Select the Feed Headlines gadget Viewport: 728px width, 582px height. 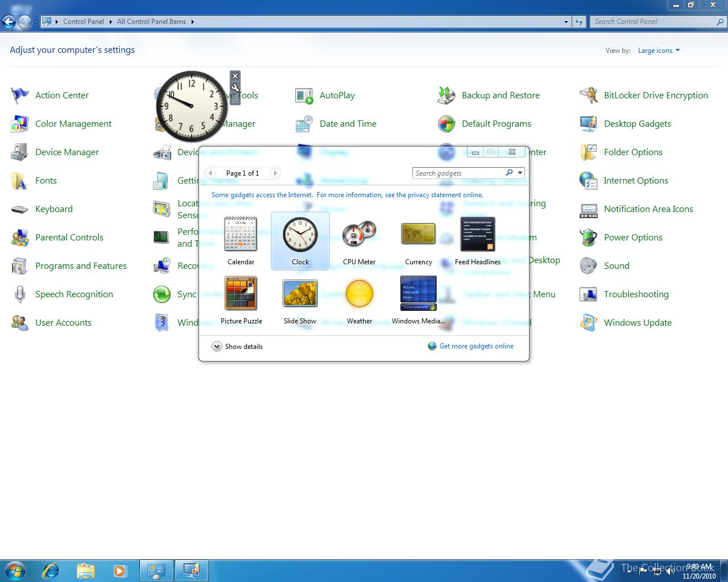click(478, 241)
